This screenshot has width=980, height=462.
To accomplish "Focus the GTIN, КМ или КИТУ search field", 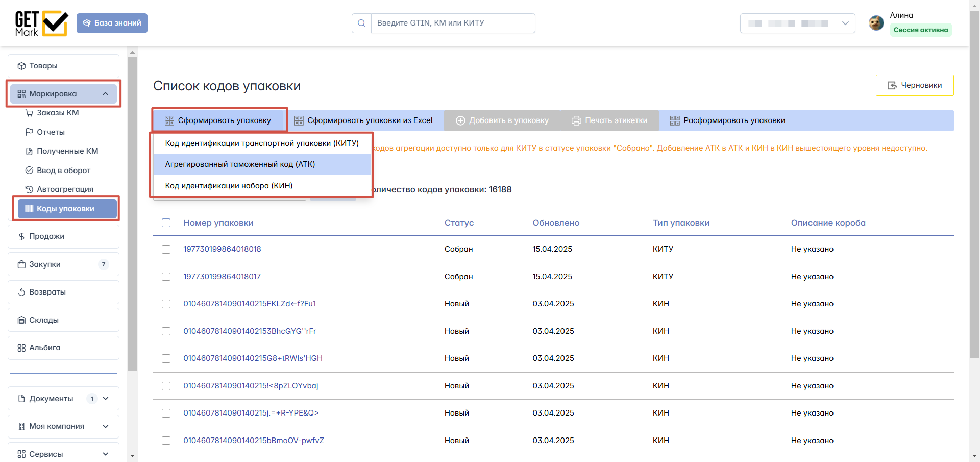I will pos(452,23).
